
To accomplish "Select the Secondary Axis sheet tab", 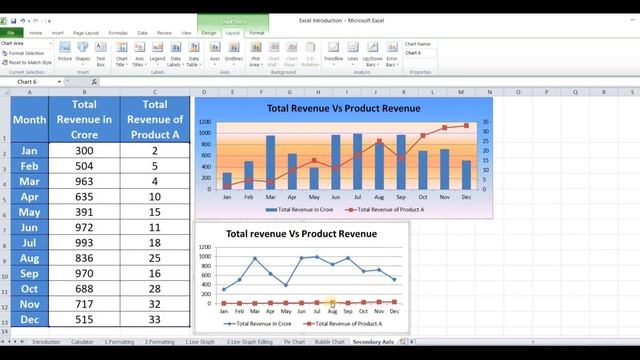I will [373, 342].
